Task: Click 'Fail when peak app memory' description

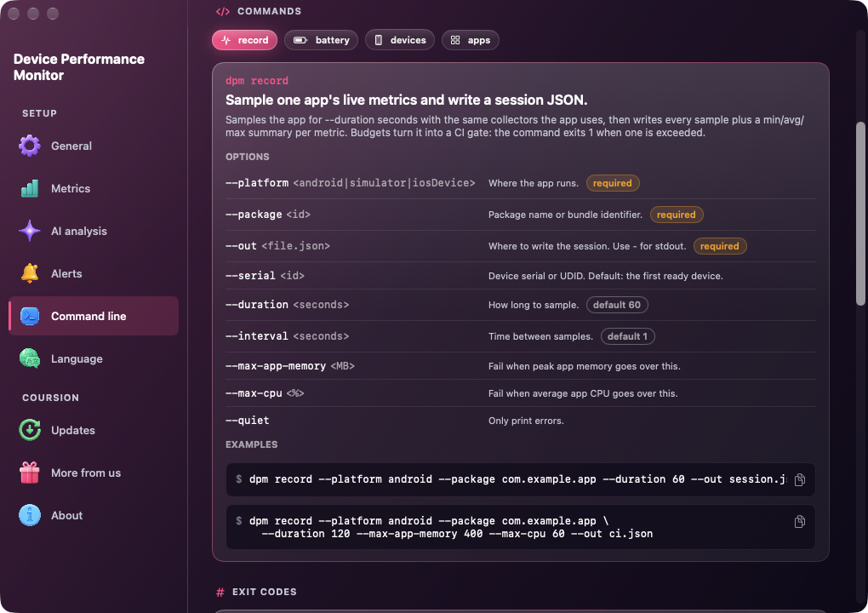Action: (585, 366)
